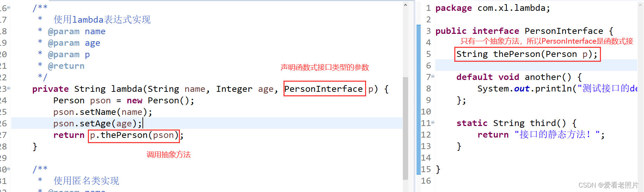The height and width of the screenshot is (192, 644).
Task: Click the boxed PersonInterface parameter type
Action: (324, 89)
